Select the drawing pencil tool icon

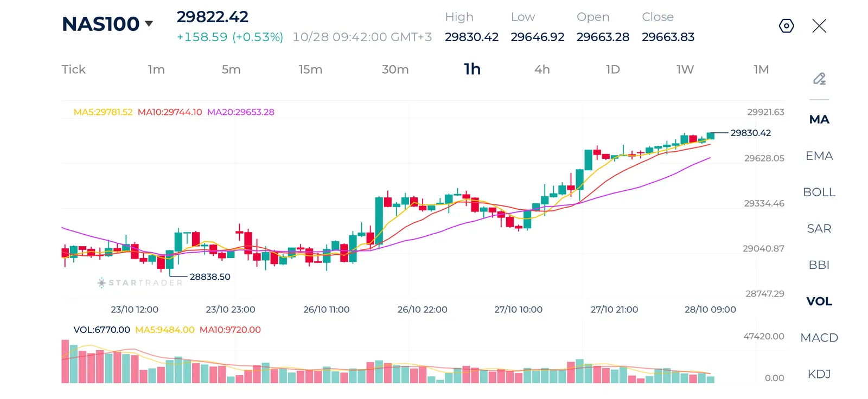click(819, 79)
